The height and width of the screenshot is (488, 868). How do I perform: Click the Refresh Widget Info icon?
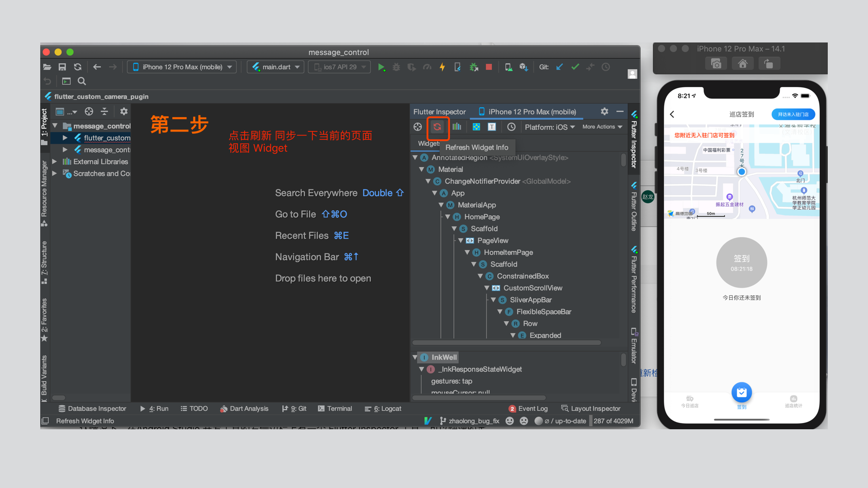coord(438,127)
